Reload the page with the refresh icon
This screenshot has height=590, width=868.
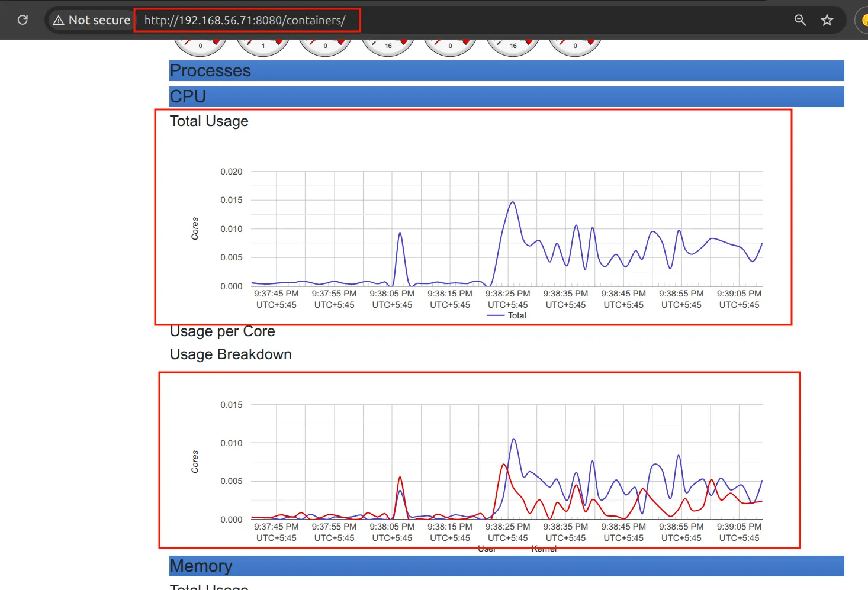pyautogui.click(x=22, y=20)
